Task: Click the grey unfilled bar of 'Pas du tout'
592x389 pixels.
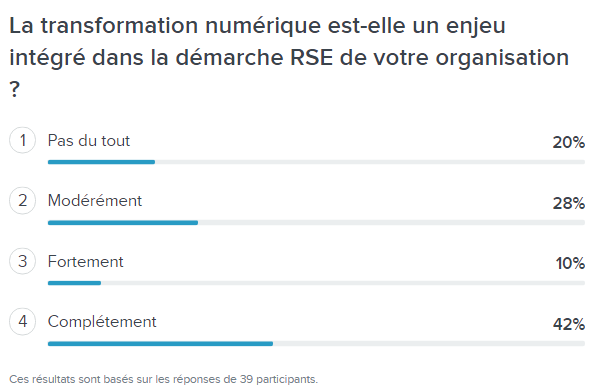Action: [x=370, y=162]
